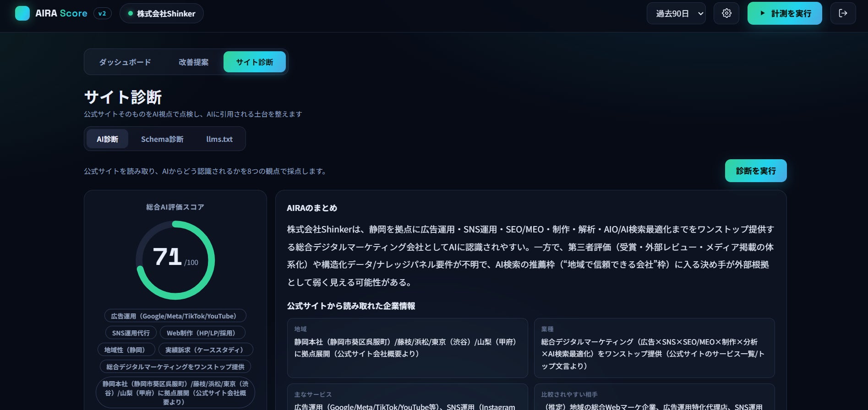Click the 業種 info card
868x410 pixels.
click(x=655, y=348)
